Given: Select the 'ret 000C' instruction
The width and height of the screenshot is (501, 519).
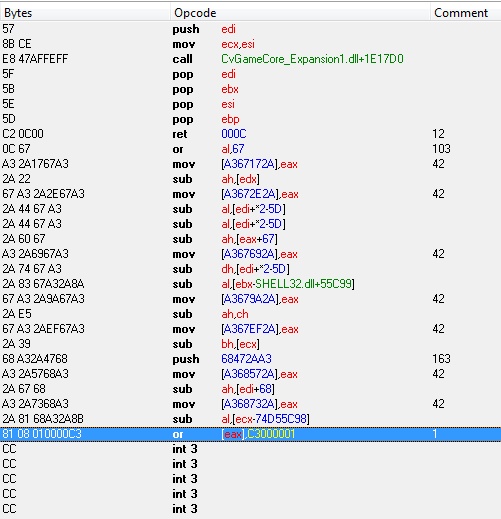Looking at the screenshot, I should [x=250, y=134].
